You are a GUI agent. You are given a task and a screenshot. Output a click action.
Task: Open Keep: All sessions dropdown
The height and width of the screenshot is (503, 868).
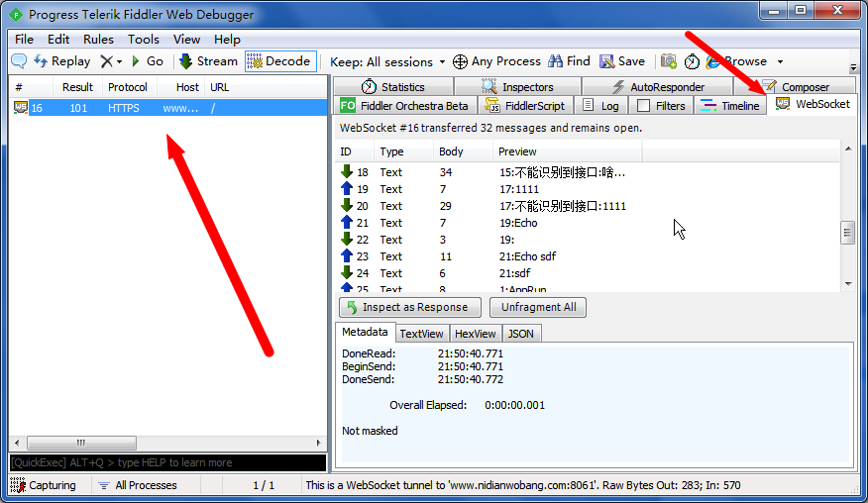387,62
